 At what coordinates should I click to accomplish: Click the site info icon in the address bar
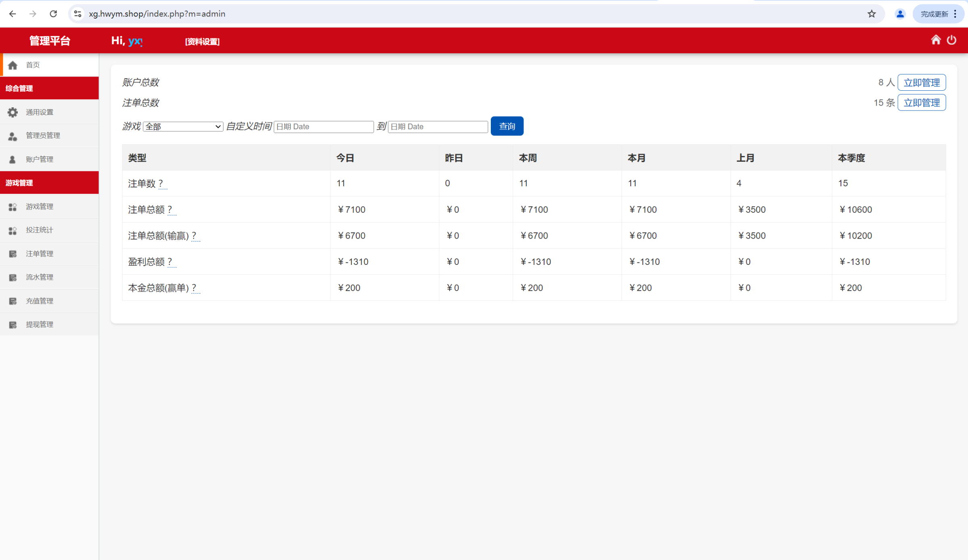coord(78,14)
